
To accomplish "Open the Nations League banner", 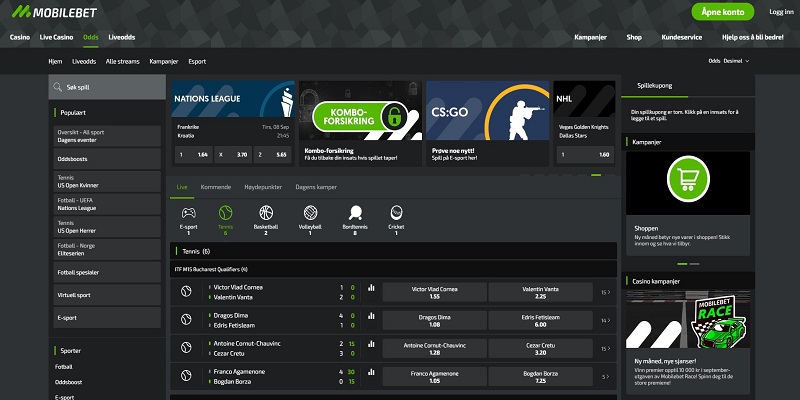I will pyautogui.click(x=233, y=99).
